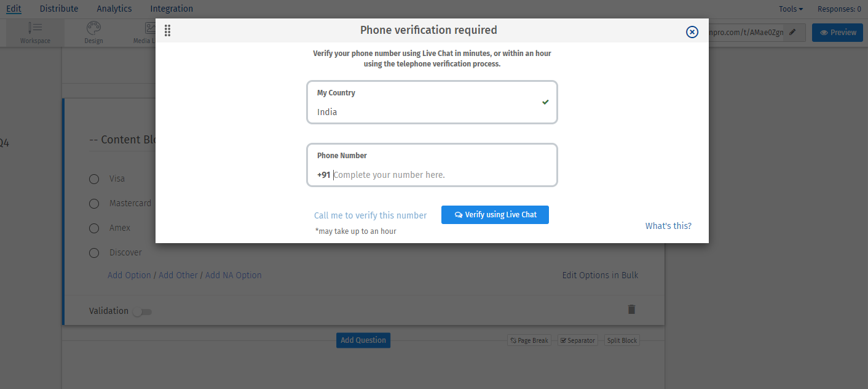This screenshot has width=868, height=389.
Task: Open the What's this help link
Action: [668, 225]
